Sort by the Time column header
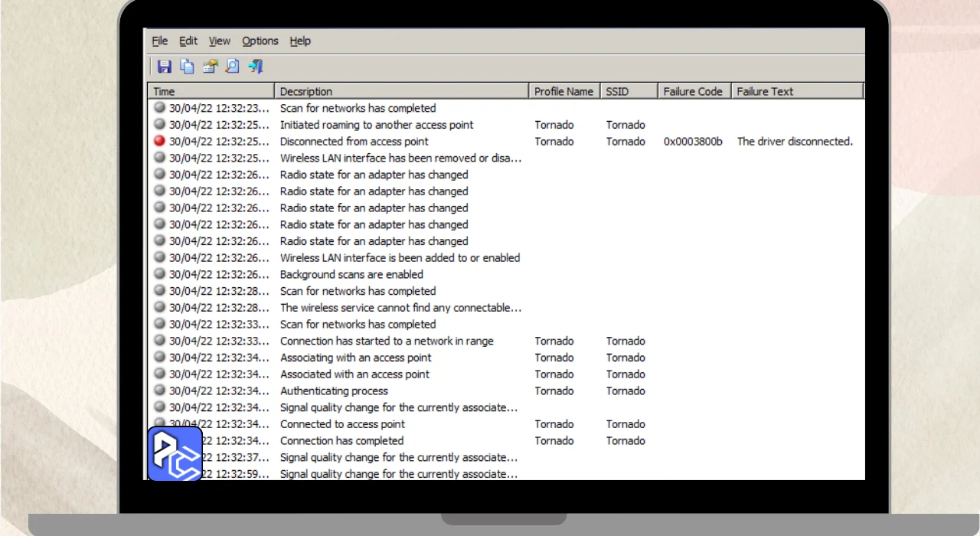 click(211, 91)
